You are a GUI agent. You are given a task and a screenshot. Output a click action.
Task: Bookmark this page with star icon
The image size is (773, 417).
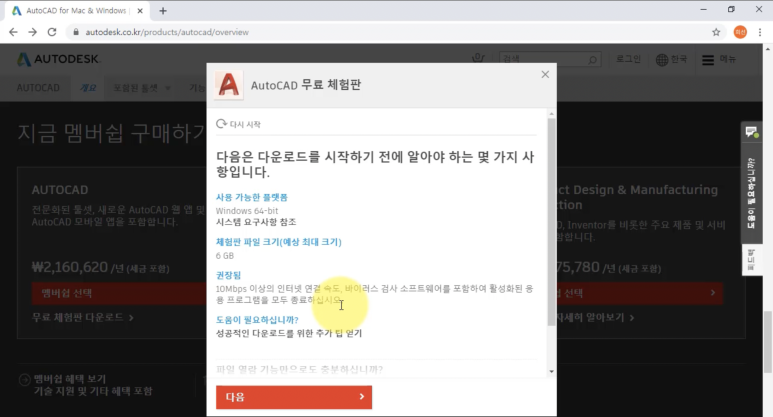[716, 32]
